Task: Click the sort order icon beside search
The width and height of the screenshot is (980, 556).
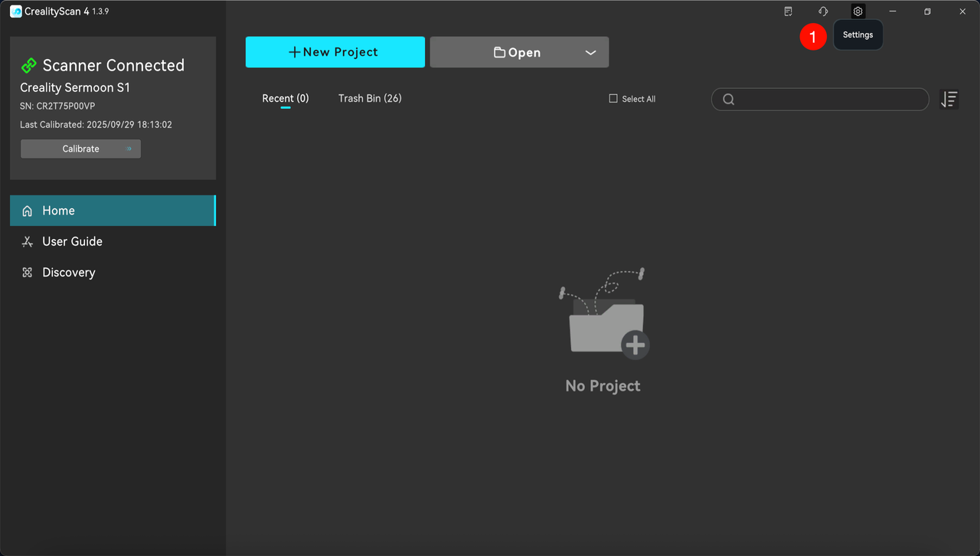Action: [x=949, y=99]
